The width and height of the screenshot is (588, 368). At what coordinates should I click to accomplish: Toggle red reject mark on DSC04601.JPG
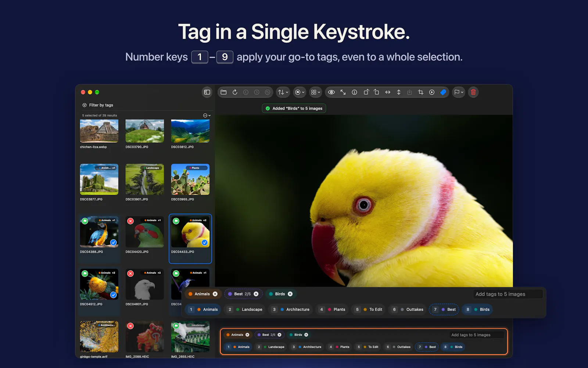[x=130, y=273]
